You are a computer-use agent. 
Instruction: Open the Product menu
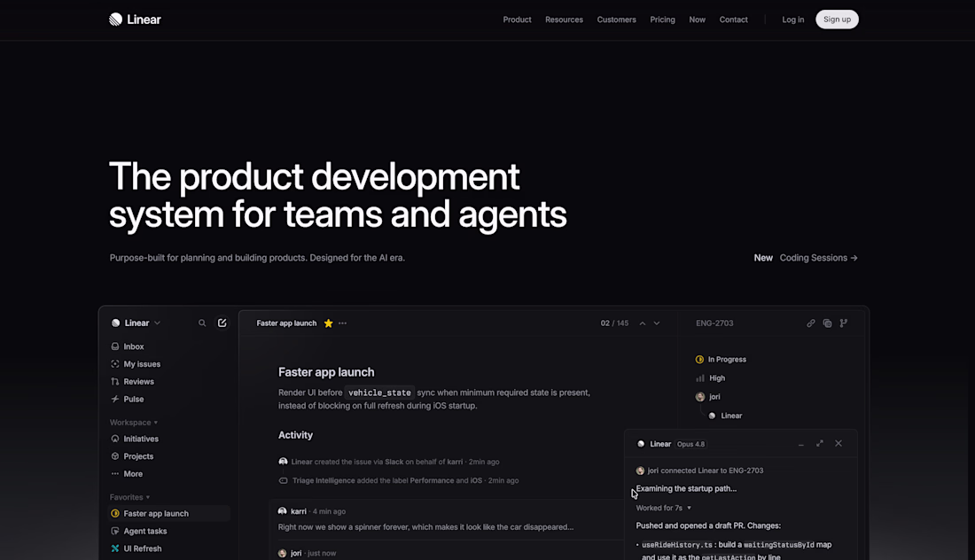(517, 19)
